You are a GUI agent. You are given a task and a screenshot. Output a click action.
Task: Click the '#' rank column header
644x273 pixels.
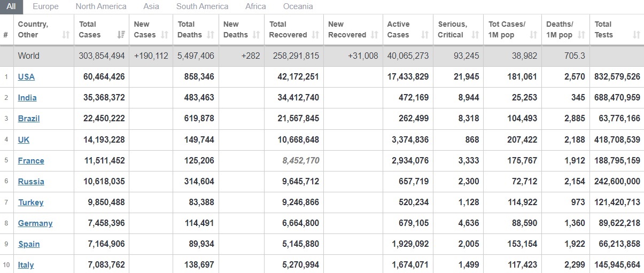pyautogui.click(x=5, y=35)
